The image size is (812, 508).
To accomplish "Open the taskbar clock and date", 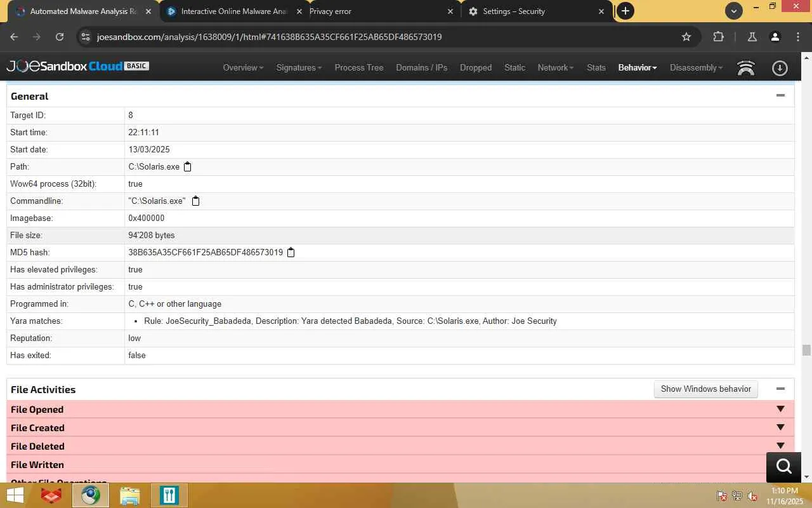I will 785,496.
